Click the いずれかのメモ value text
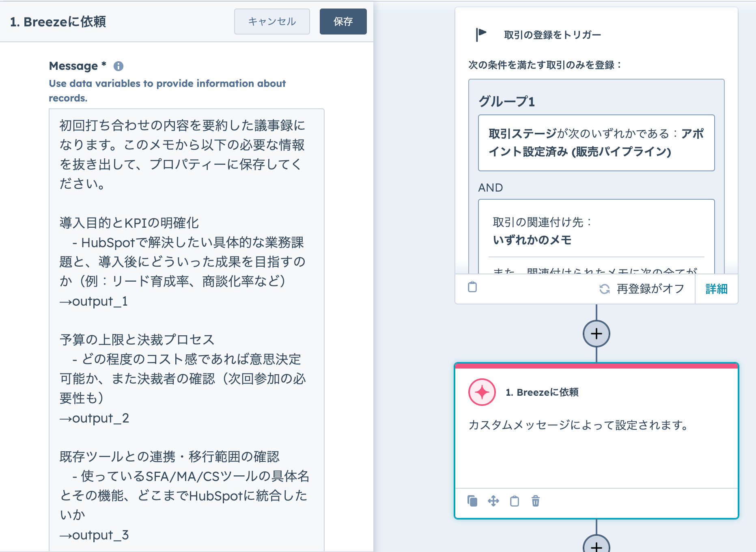756x552 pixels. (532, 240)
